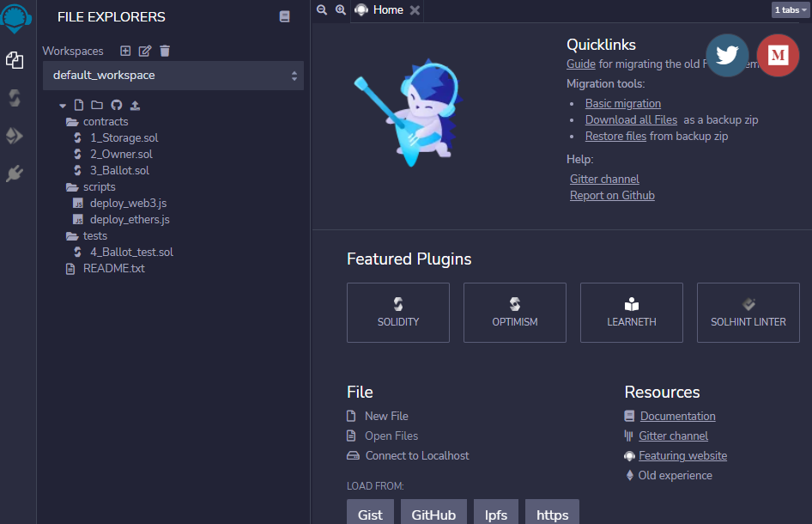
Task: Upload file icon in explorer toolbar
Action: click(135, 105)
